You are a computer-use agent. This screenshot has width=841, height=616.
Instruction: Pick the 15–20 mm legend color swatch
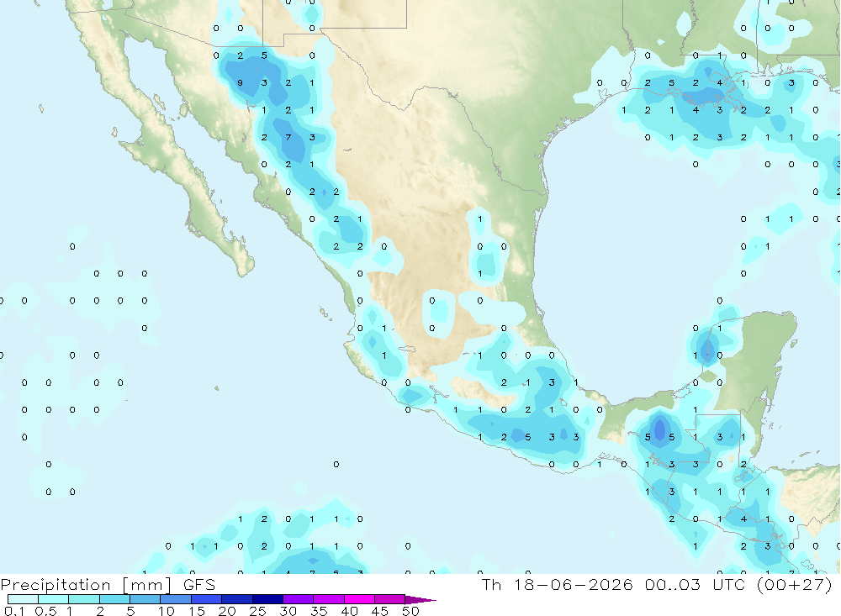[x=207, y=599]
